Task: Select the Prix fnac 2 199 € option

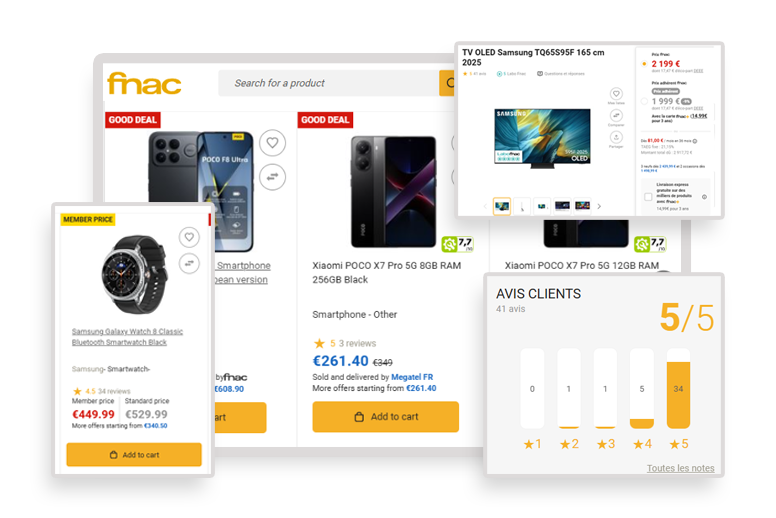Action: tap(644, 64)
